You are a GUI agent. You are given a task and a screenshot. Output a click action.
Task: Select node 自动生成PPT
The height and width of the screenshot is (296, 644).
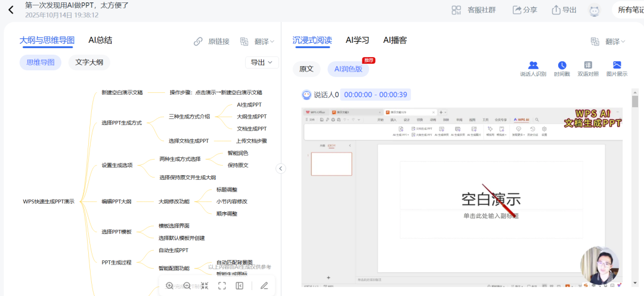(x=174, y=250)
